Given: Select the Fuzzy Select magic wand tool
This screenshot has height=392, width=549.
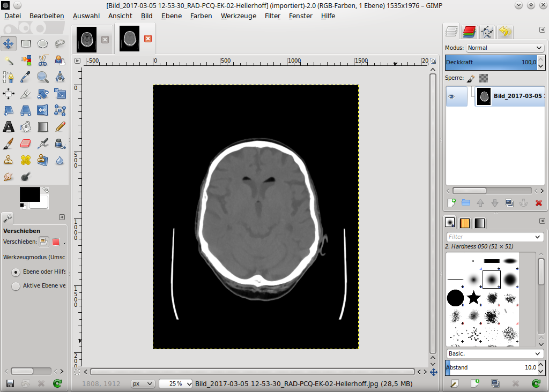Looking at the screenshot, I should pos(9,61).
